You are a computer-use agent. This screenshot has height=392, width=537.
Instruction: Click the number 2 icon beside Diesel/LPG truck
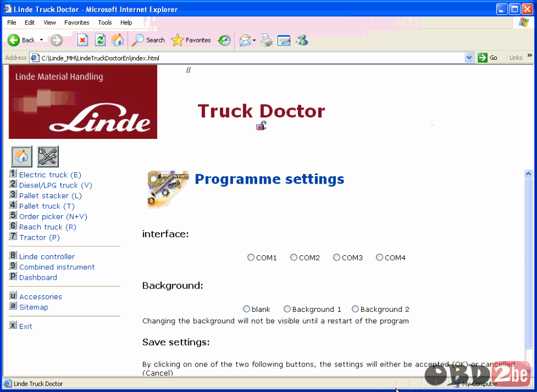click(12, 184)
